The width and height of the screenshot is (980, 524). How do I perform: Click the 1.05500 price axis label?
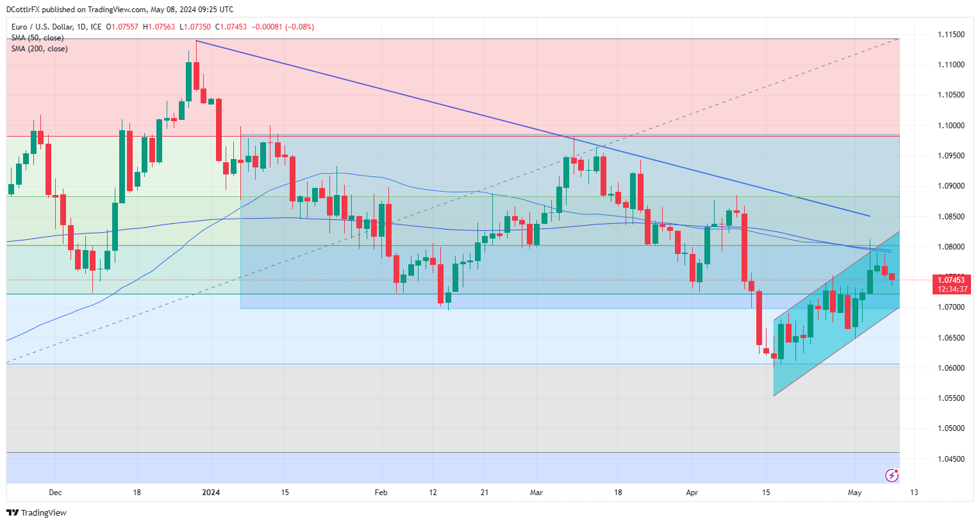click(951, 398)
